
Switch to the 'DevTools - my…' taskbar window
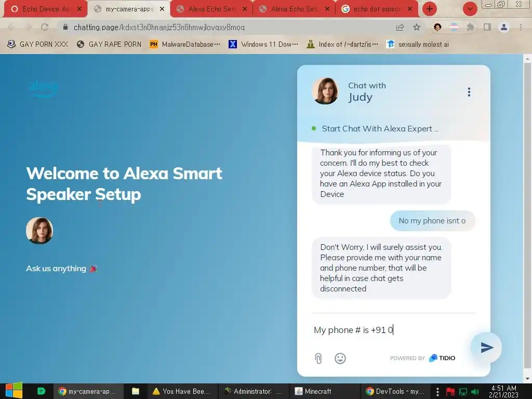coord(395,391)
